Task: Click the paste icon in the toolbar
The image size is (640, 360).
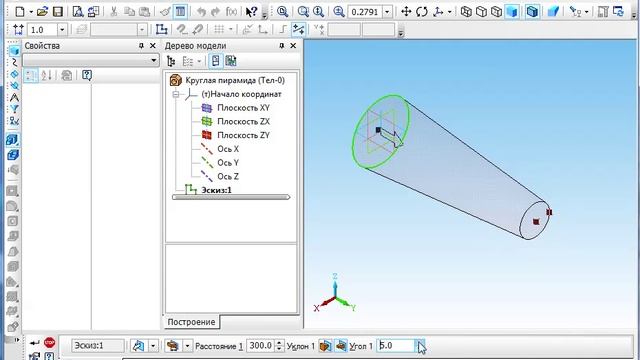Action: click(x=144, y=11)
